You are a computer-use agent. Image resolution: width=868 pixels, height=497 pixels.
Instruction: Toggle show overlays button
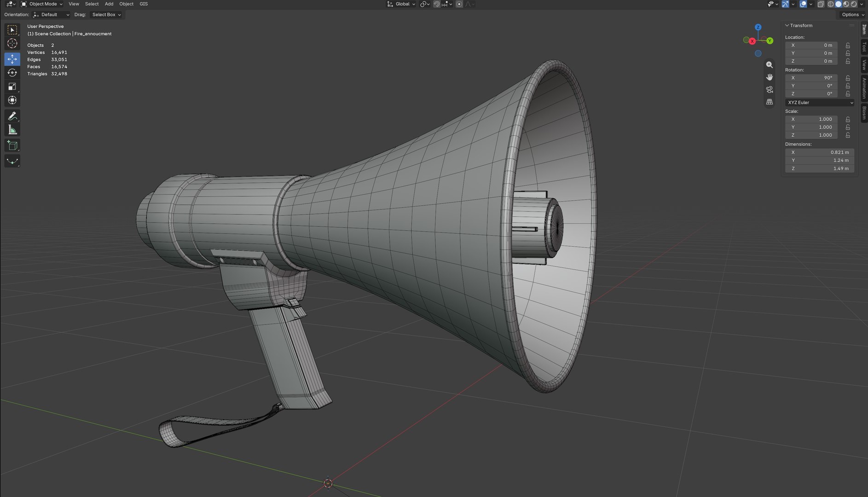(803, 4)
